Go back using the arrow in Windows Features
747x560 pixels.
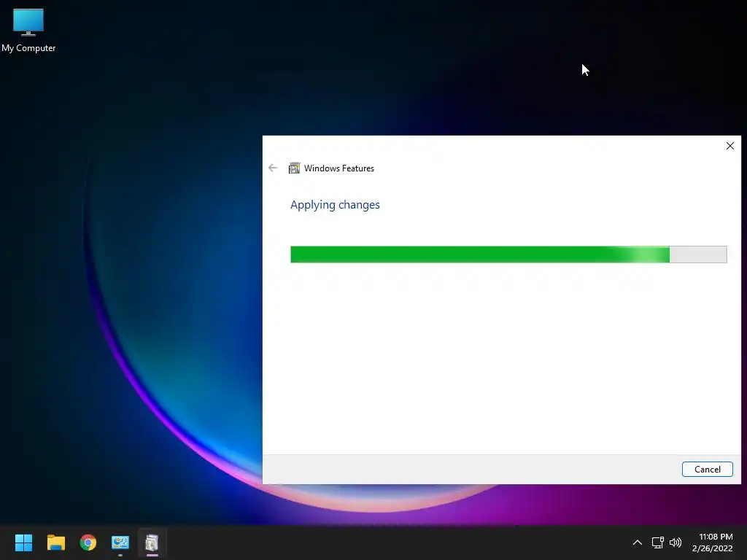point(273,168)
